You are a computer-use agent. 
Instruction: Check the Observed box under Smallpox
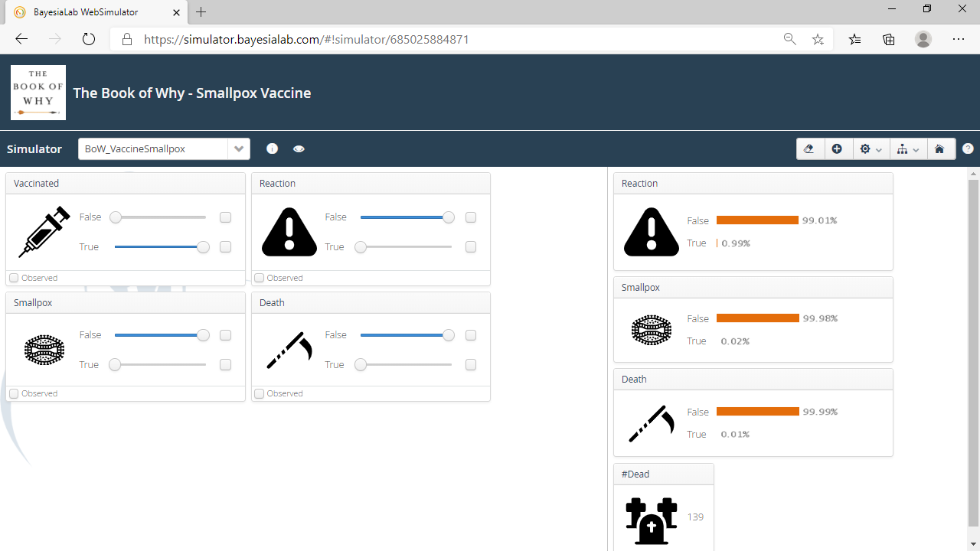coord(14,393)
